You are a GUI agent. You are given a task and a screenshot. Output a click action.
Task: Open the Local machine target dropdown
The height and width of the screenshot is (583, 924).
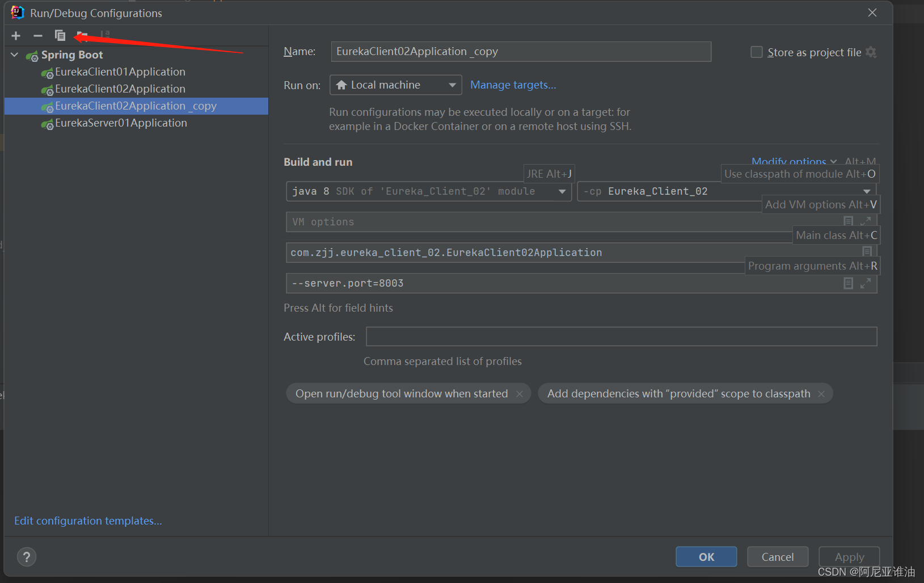(395, 85)
